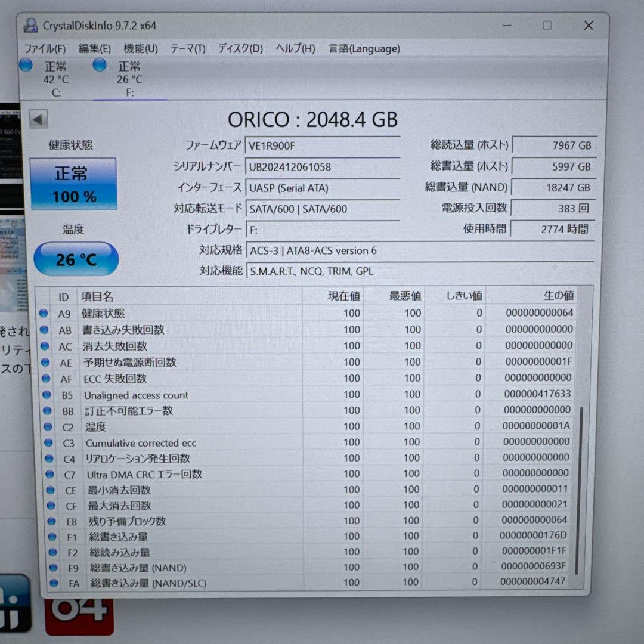Select the text 予期せぬ電源断回数
Image resolution: width=644 pixels, height=644 pixels.
click(x=130, y=363)
